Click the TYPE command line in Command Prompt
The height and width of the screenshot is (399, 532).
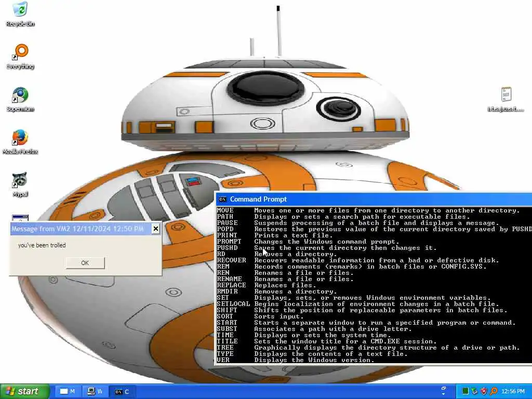tap(312, 354)
